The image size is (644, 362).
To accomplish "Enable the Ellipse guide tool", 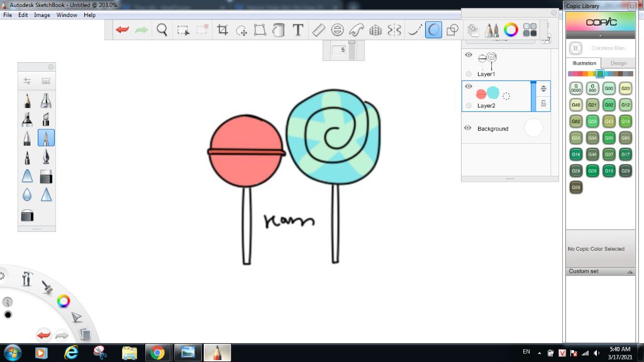I will point(337,30).
